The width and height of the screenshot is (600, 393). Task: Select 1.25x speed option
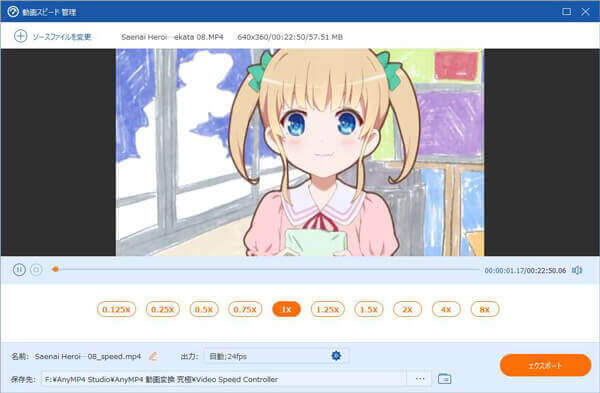[x=328, y=309]
